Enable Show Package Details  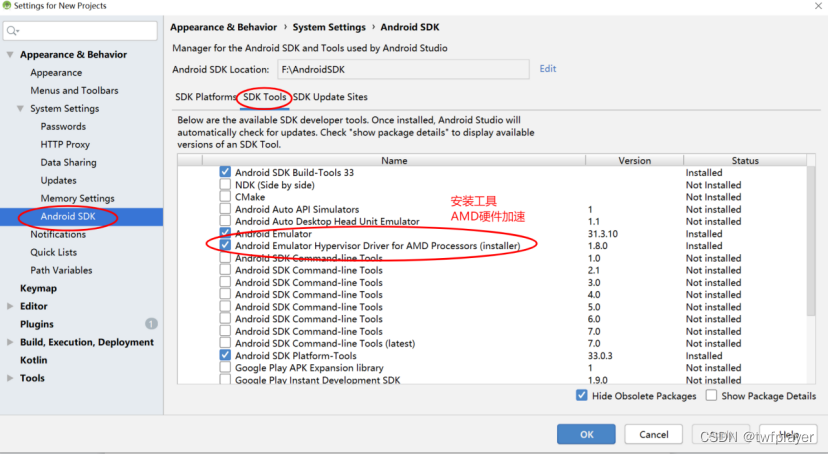point(712,395)
